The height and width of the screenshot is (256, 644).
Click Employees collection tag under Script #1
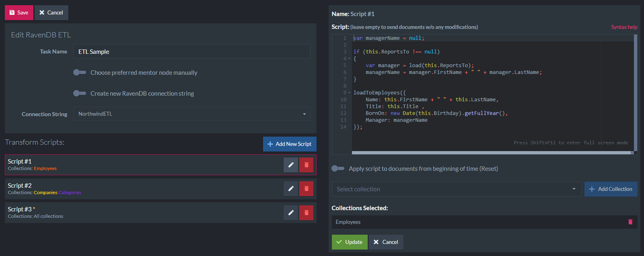(x=45, y=168)
